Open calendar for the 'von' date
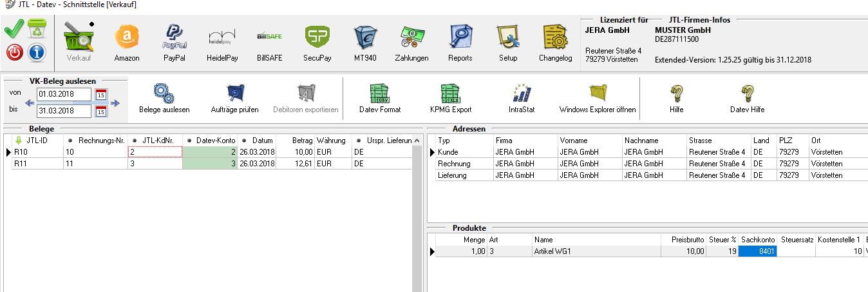The width and height of the screenshot is (868, 292). pyautogui.click(x=101, y=95)
